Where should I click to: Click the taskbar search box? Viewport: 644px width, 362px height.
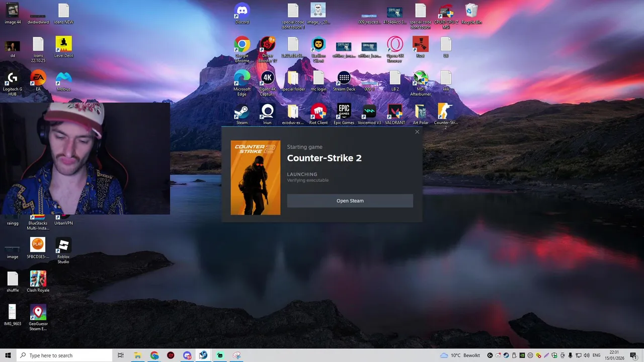[64, 355]
